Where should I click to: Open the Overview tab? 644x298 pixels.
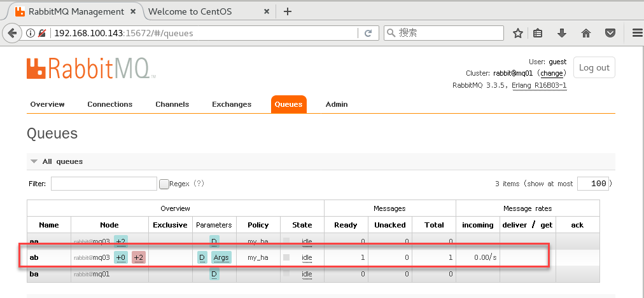47,104
